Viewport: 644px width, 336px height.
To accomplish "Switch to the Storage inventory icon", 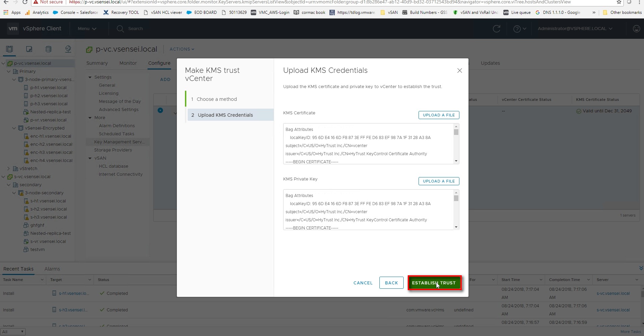I will 48,49.
